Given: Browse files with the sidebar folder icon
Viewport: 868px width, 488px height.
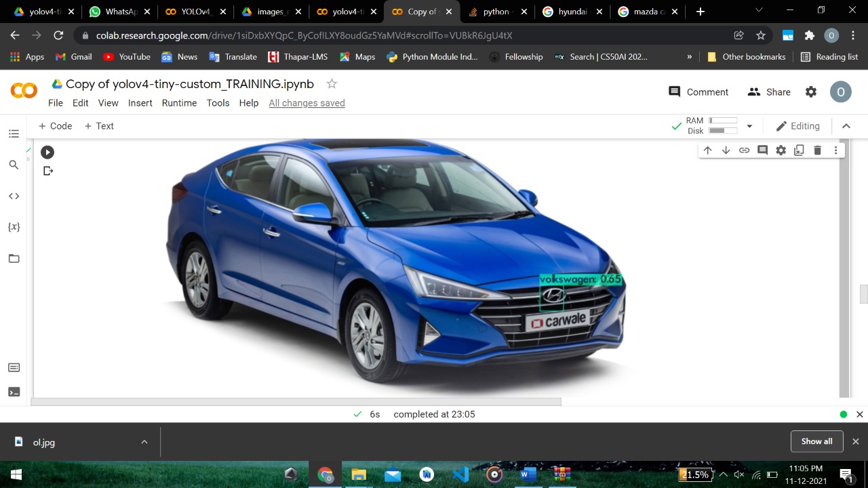Looking at the screenshot, I should (14, 258).
